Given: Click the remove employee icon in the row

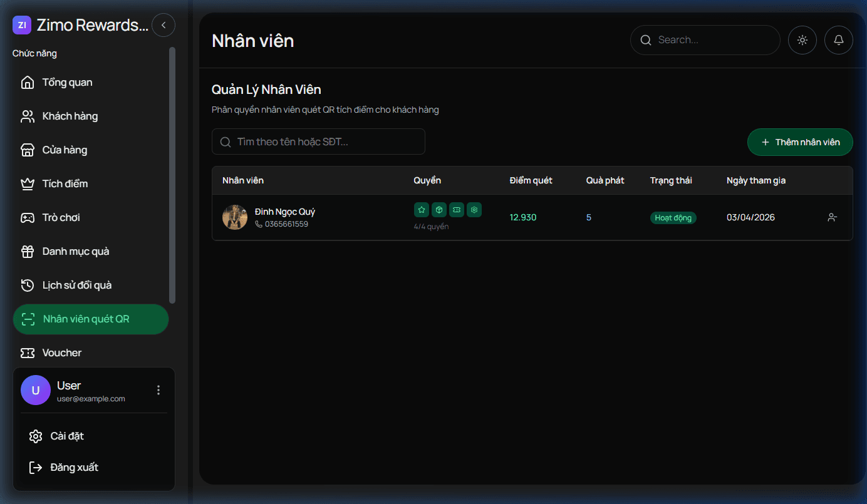Looking at the screenshot, I should [x=832, y=218].
